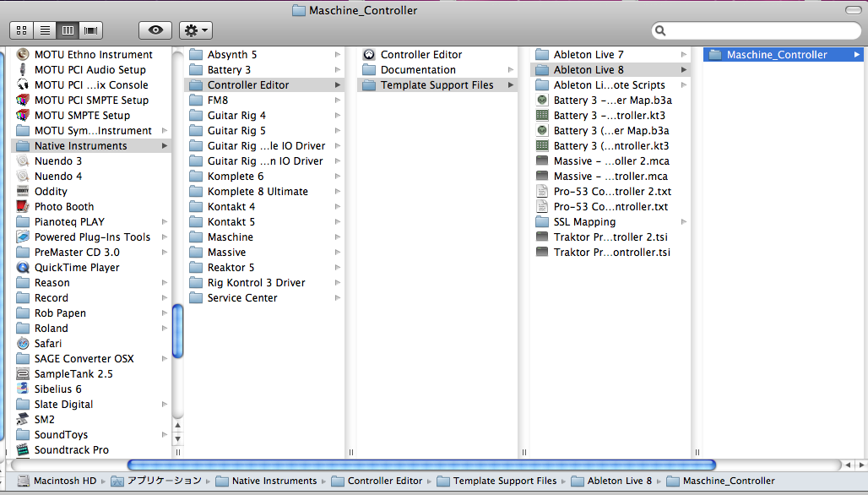The height and width of the screenshot is (495, 868).
Task: Click the first Battery 3 .b3a file icon
Action: (542, 101)
